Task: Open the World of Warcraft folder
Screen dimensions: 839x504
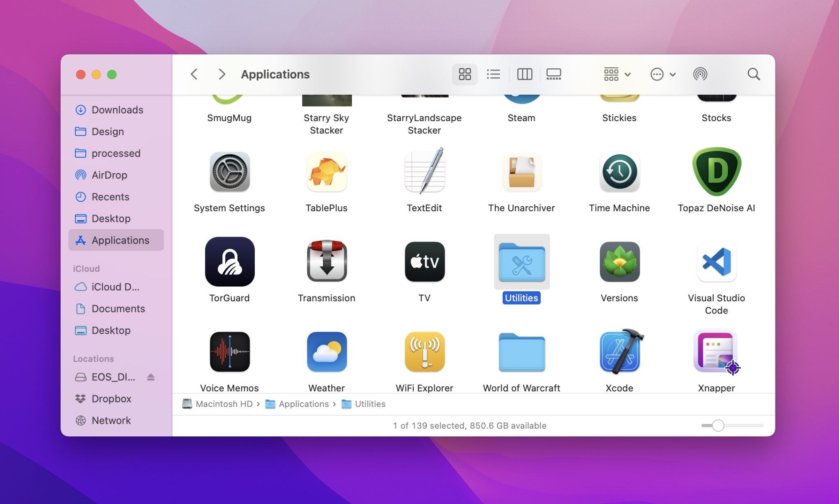Action: [522, 353]
